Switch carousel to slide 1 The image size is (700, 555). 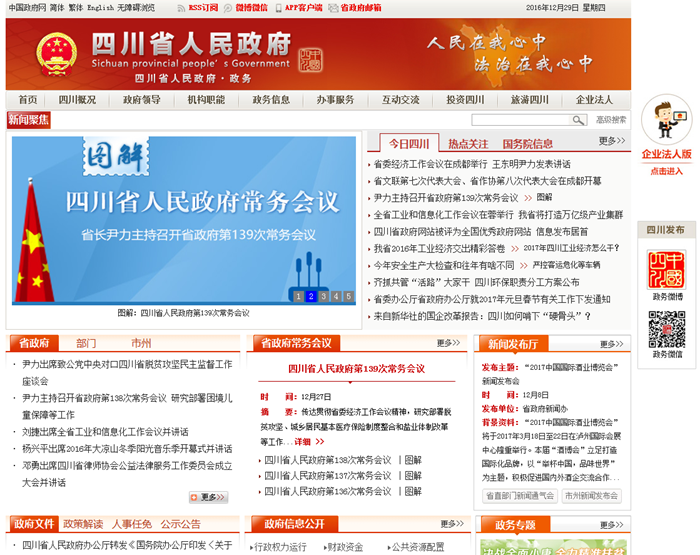point(298,296)
